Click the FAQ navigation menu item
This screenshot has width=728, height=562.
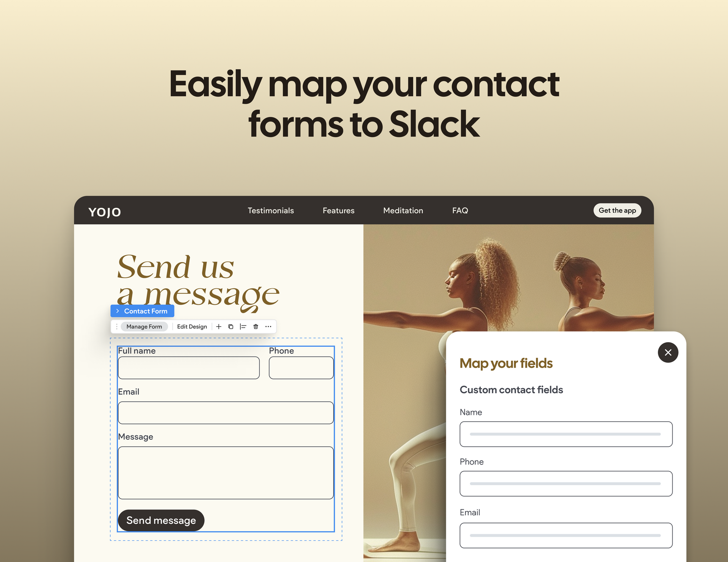pos(460,210)
